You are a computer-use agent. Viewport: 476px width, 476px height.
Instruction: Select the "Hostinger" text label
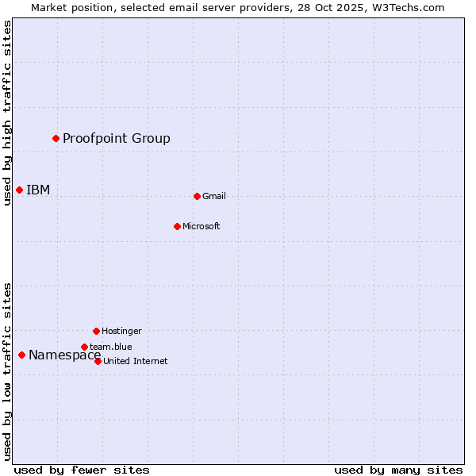point(121,331)
